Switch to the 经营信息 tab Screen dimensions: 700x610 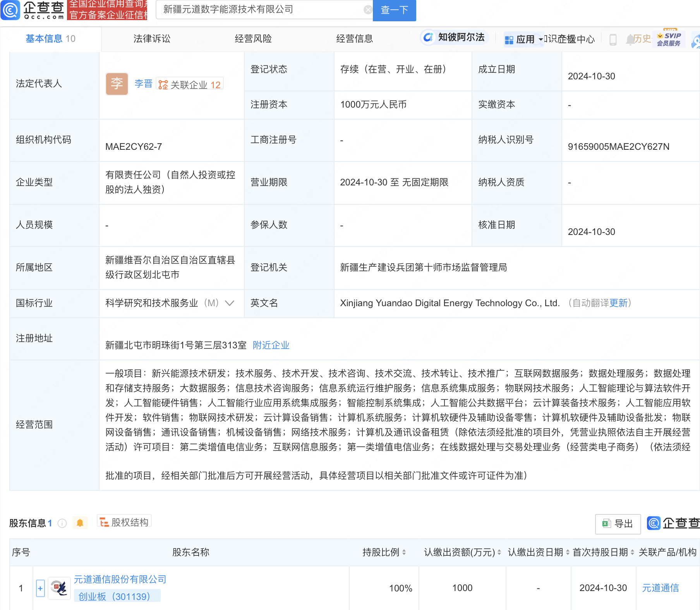pyautogui.click(x=355, y=39)
